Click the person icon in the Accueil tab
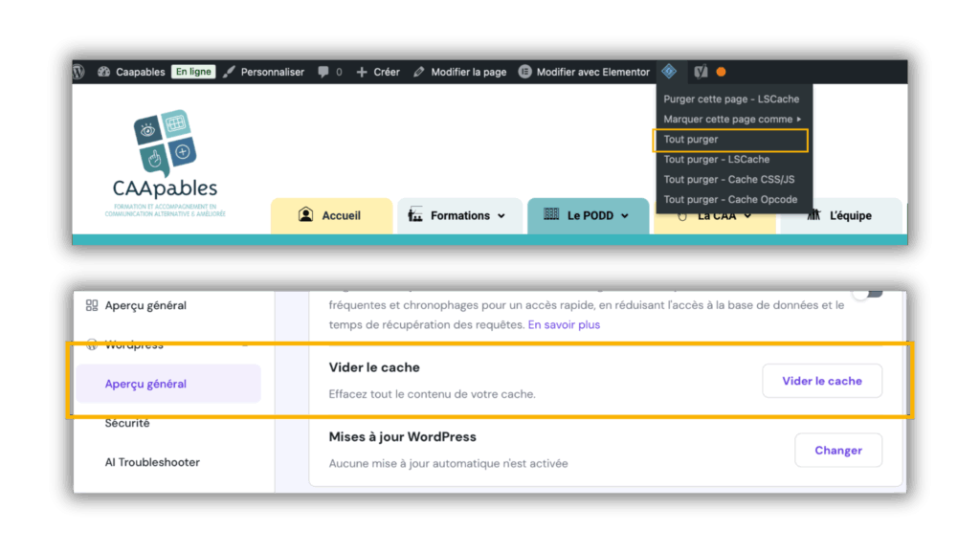Image resolution: width=980 pixels, height=553 pixels. pos(305,215)
